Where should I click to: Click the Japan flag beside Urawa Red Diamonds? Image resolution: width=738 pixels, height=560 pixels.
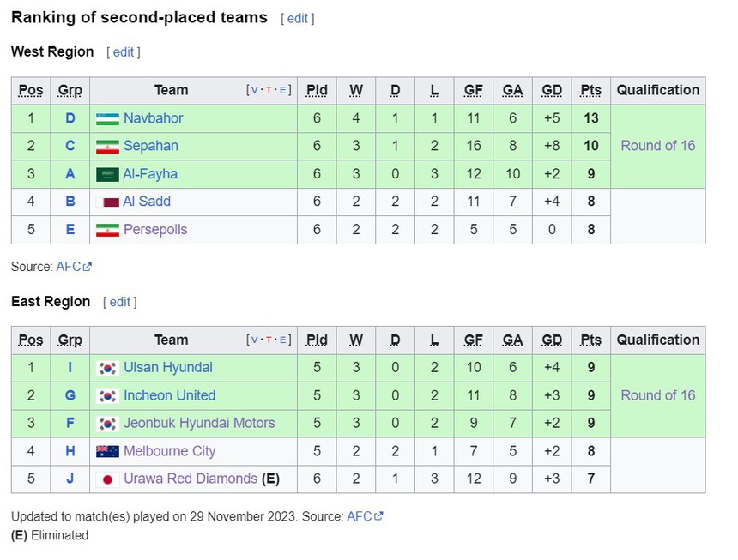tap(107, 479)
